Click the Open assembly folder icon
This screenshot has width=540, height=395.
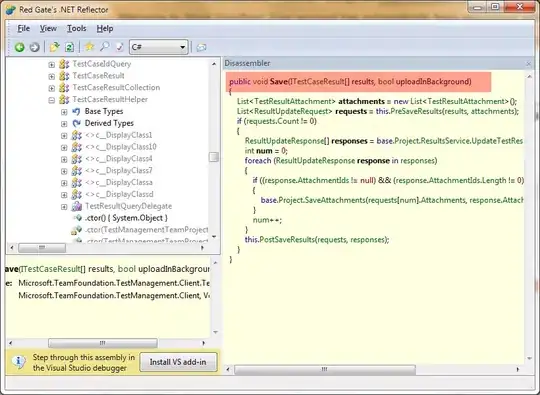point(54,47)
